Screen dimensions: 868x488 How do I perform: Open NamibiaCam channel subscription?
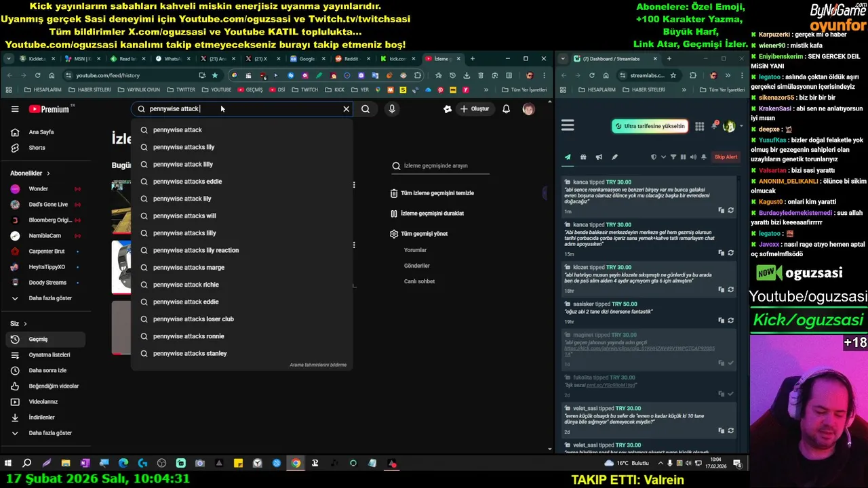(x=44, y=236)
